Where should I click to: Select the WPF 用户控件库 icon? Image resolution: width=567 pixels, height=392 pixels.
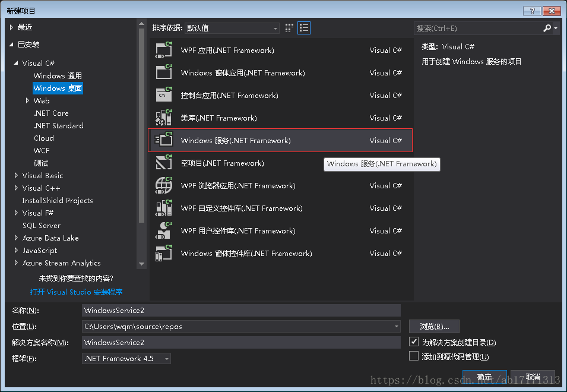(164, 230)
